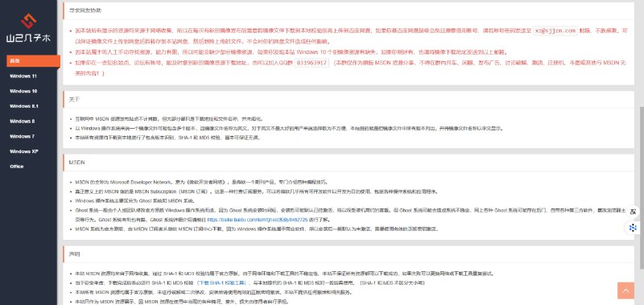Open Windows XP in the sidebar
Viewport: 644px width, 305px height.
click(x=24, y=151)
